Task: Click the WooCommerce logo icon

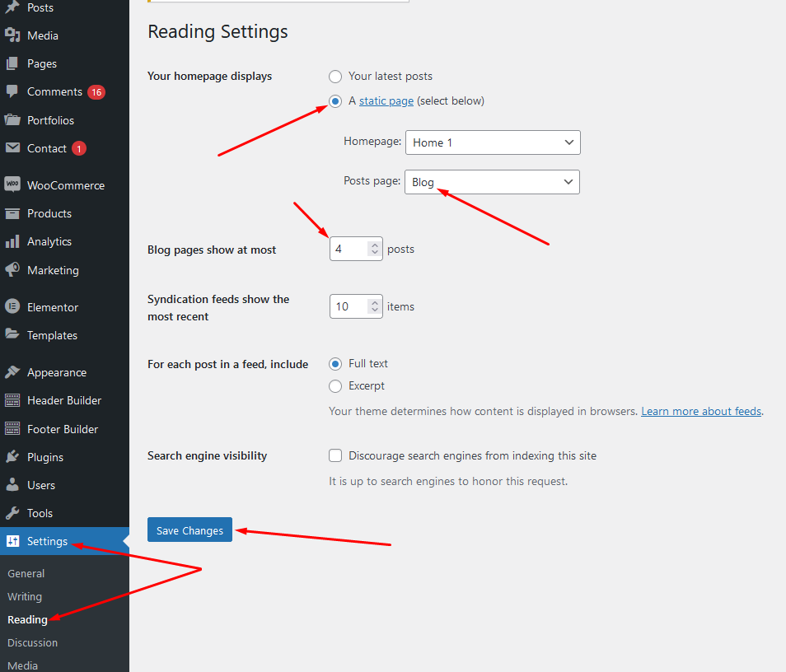Action: click(12, 185)
